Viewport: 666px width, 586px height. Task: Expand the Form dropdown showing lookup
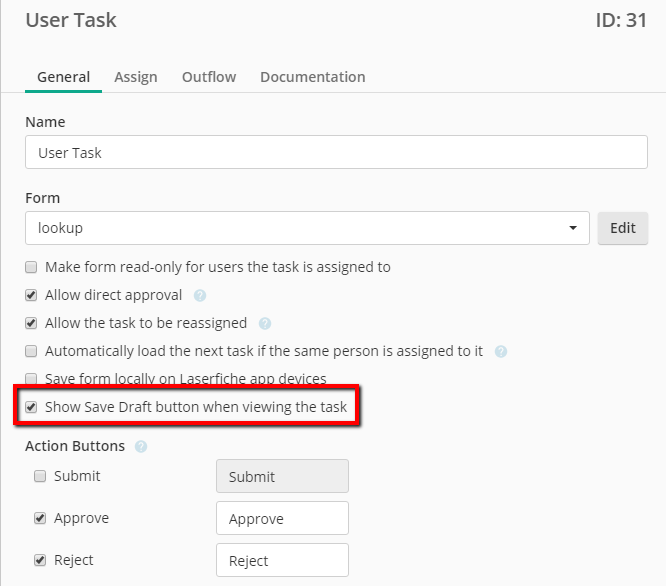307,228
